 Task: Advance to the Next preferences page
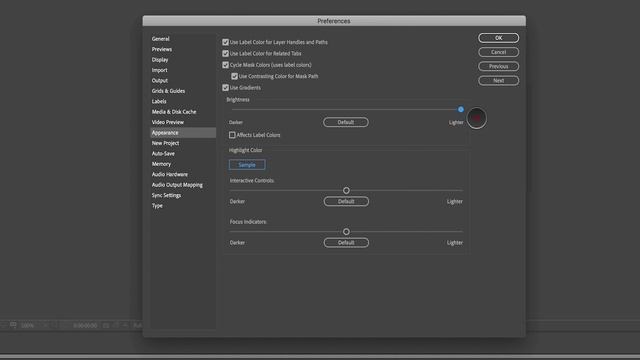498,81
